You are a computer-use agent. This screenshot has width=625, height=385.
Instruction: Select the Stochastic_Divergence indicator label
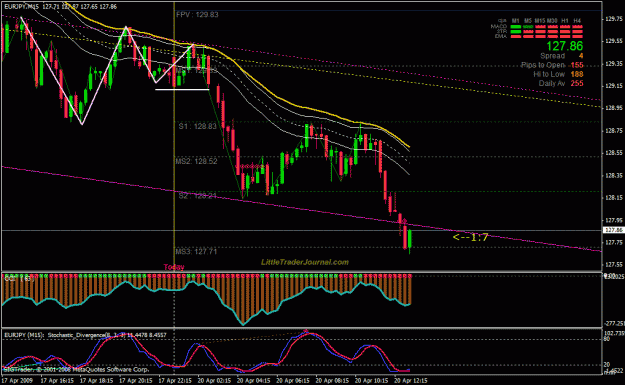(85, 335)
